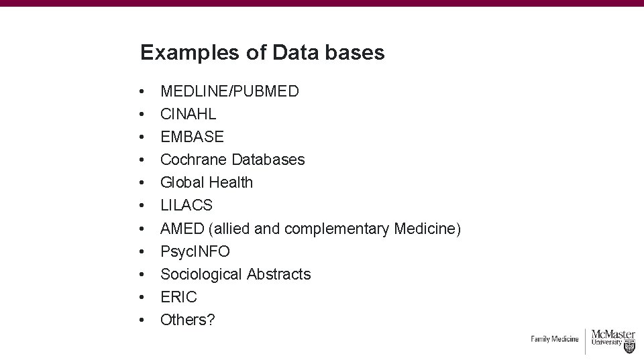Select the Sociological Abstracts item
This screenshot has width=644, height=362.
click(x=235, y=274)
